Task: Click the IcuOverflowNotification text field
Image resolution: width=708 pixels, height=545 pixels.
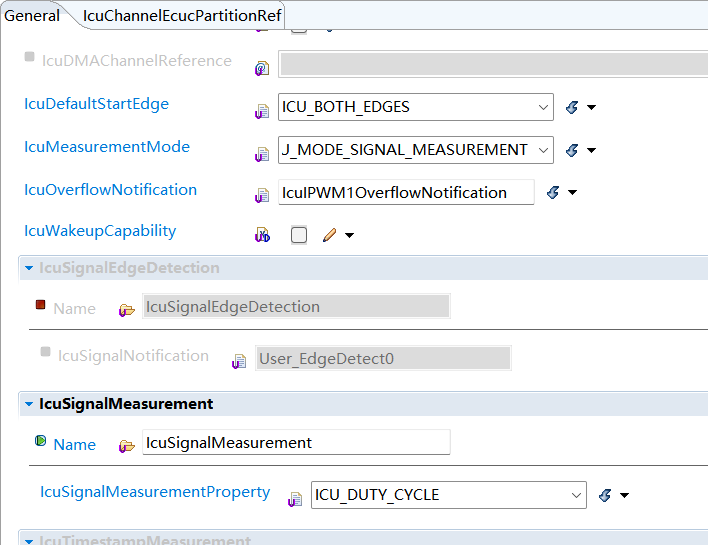Action: 405,192
